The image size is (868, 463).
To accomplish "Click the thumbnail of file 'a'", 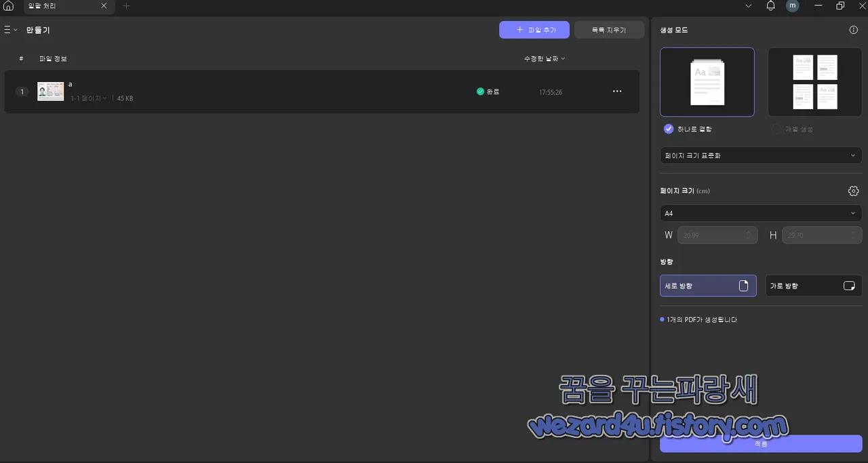I will click(50, 92).
